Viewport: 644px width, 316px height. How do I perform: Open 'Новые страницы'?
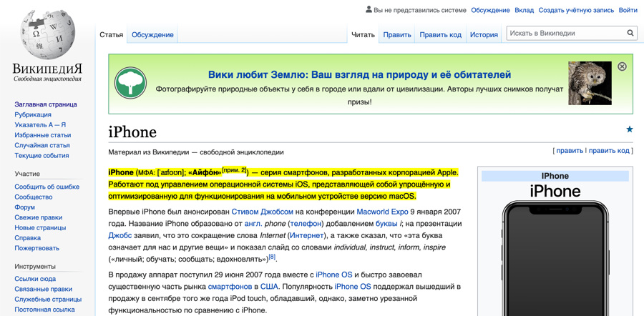point(40,228)
